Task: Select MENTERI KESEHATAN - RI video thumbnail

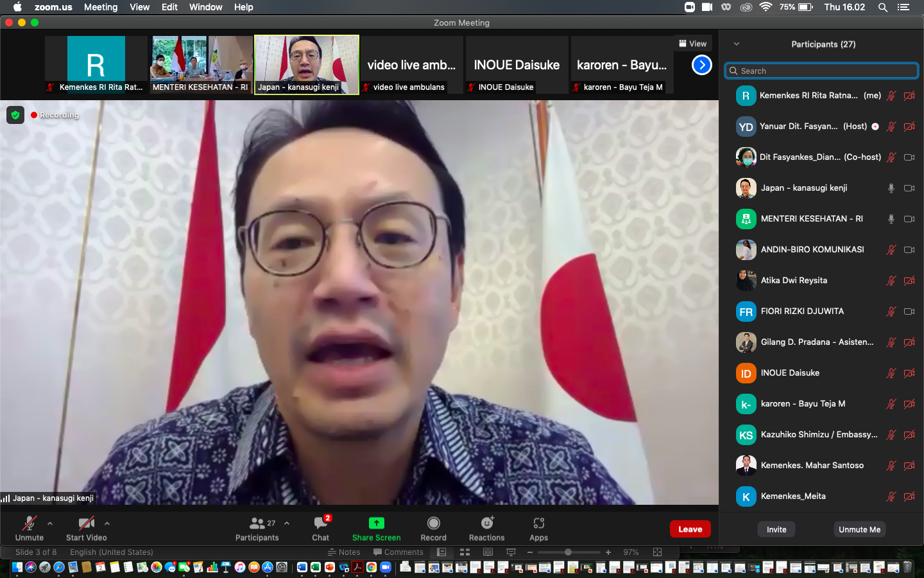Action: point(201,65)
